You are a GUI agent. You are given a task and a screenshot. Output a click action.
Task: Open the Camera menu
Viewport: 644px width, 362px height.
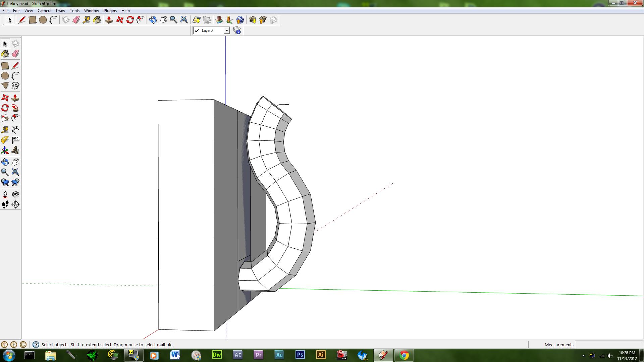point(44,11)
